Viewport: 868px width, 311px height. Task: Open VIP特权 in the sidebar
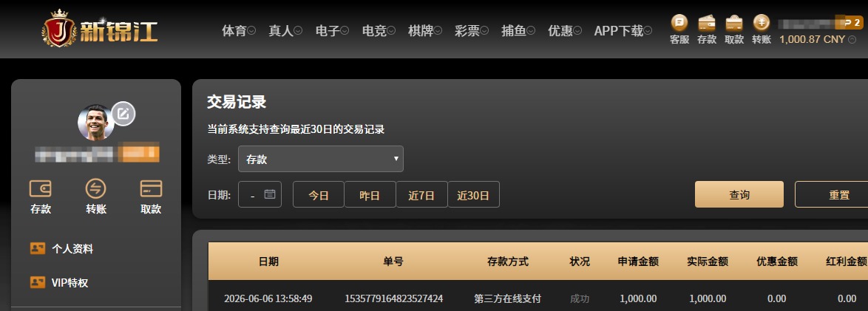(69, 283)
